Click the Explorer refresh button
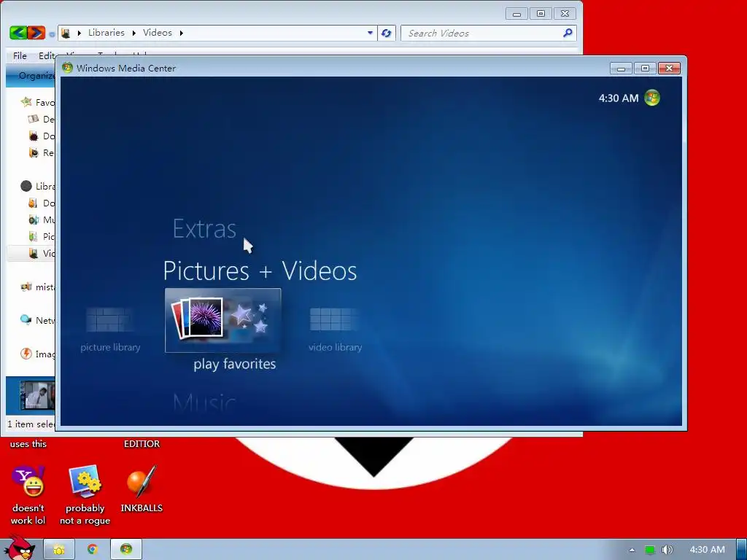This screenshot has width=747, height=560. (x=387, y=33)
